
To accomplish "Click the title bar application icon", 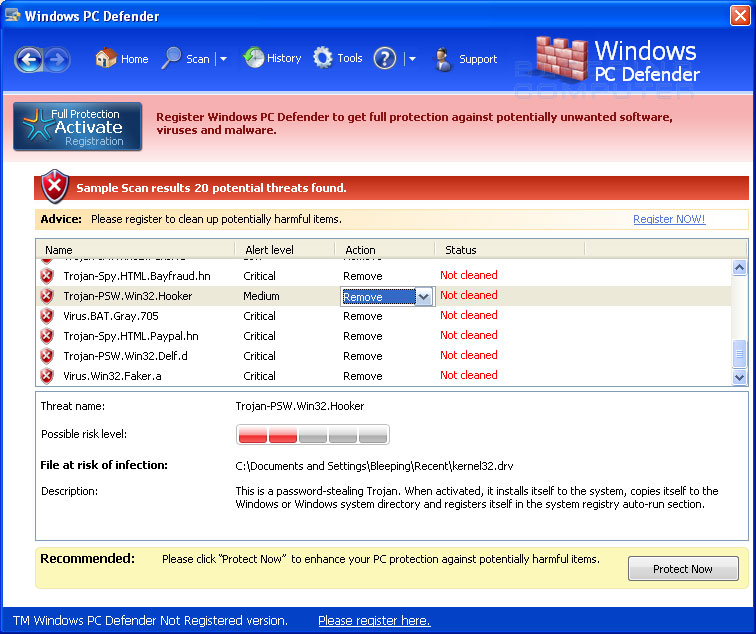I will point(13,15).
